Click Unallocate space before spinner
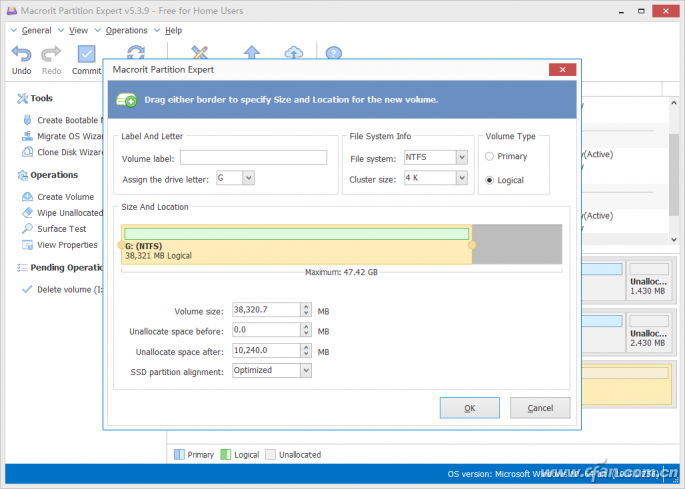This screenshot has width=685, height=489. [306, 329]
